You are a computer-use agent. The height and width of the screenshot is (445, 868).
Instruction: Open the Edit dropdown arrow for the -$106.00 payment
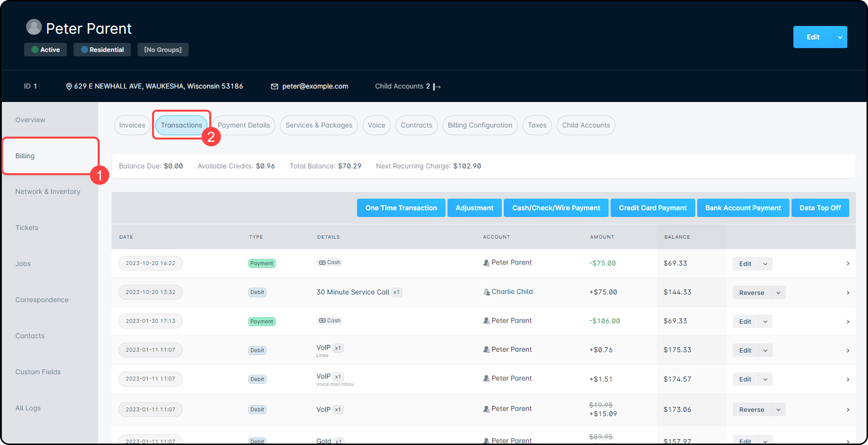click(765, 321)
